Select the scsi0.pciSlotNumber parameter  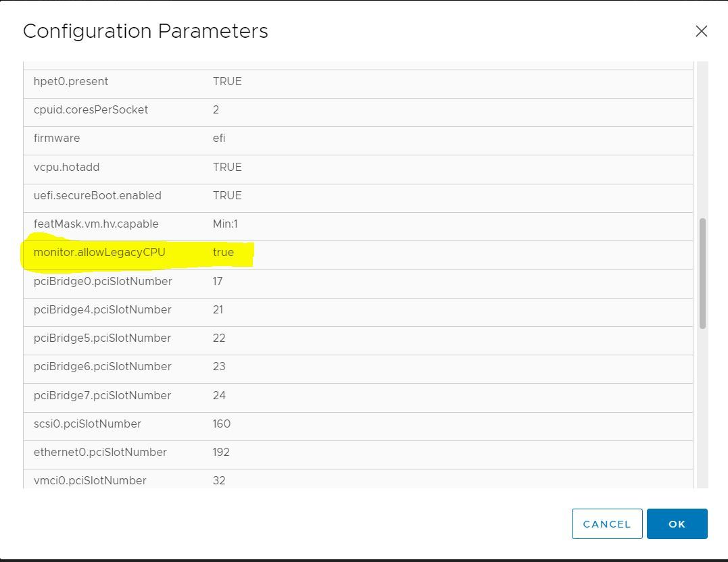(x=87, y=424)
